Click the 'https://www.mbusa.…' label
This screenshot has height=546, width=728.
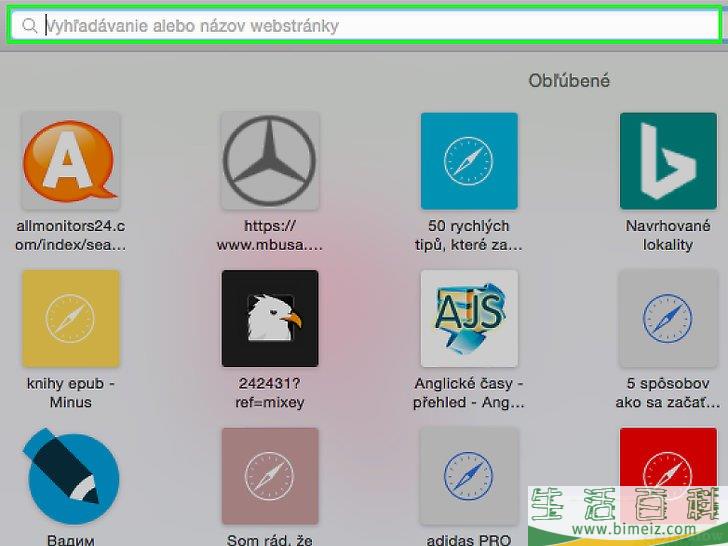coord(270,235)
